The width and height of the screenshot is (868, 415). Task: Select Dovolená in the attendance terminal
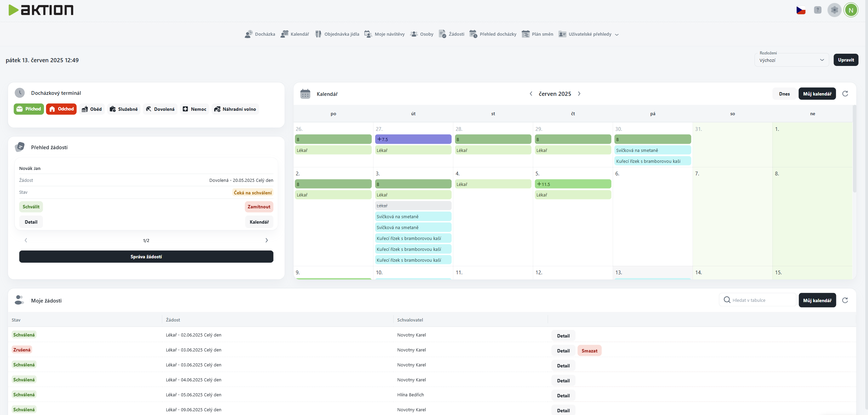click(160, 109)
